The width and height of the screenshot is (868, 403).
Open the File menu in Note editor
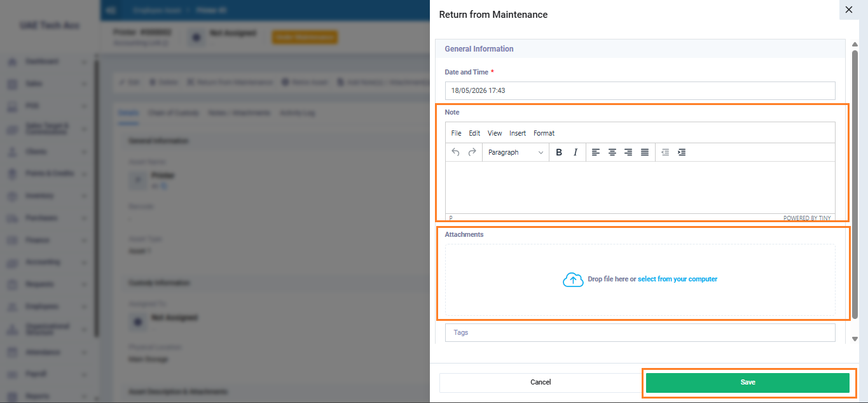coord(456,133)
